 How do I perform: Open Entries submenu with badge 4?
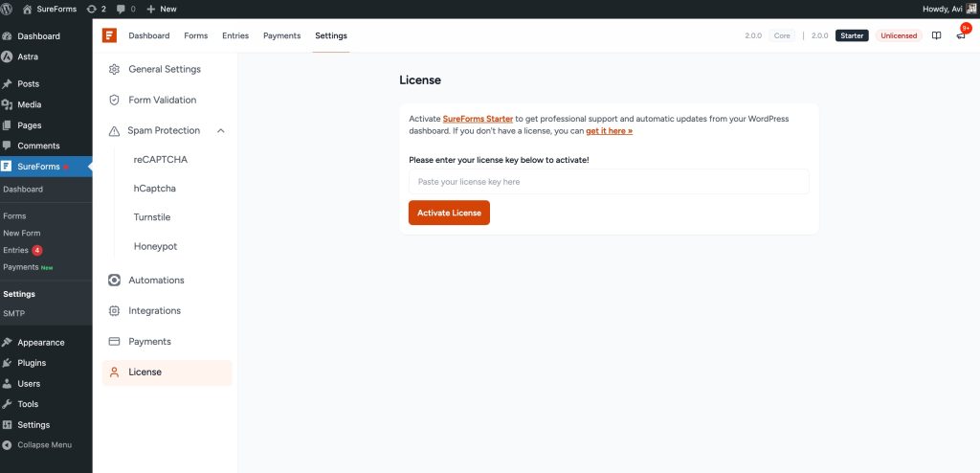click(x=23, y=250)
